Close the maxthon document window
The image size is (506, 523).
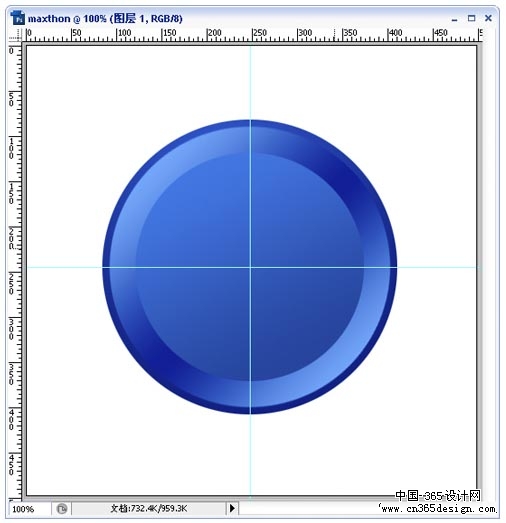coord(488,18)
